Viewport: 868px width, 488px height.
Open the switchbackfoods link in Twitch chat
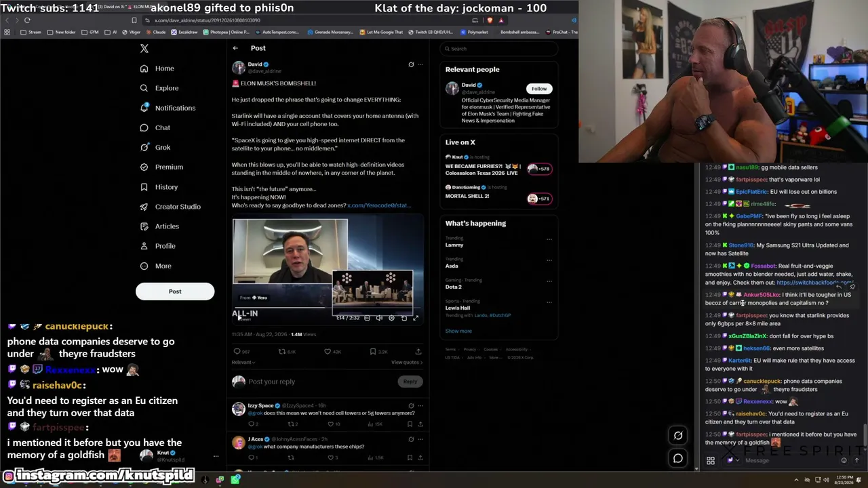814,283
